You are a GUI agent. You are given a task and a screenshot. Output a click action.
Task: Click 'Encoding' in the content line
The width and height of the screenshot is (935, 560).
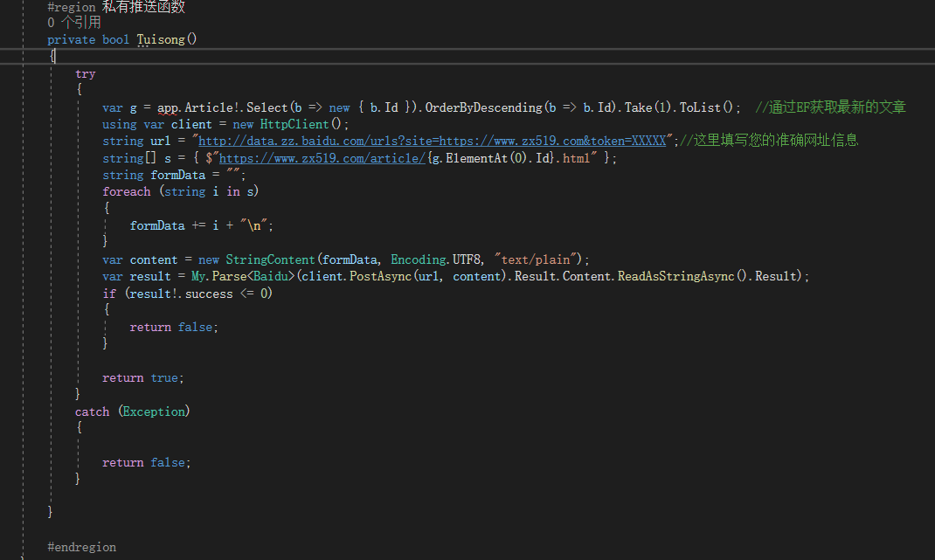(419, 260)
